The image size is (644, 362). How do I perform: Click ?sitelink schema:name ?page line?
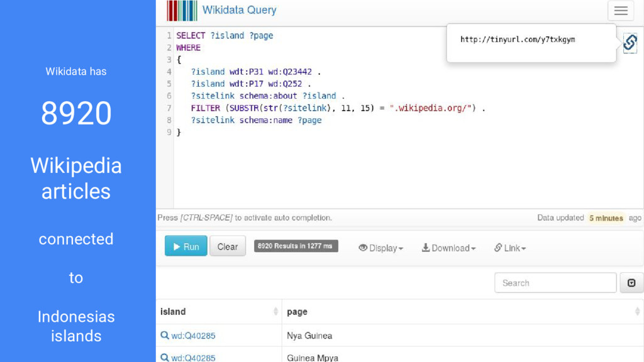[x=256, y=120]
